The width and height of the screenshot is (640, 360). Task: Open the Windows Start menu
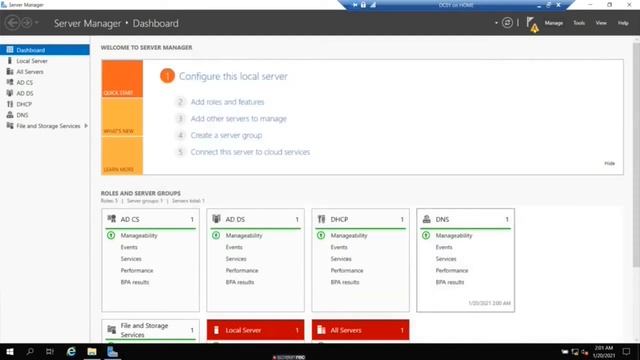pos(10,351)
